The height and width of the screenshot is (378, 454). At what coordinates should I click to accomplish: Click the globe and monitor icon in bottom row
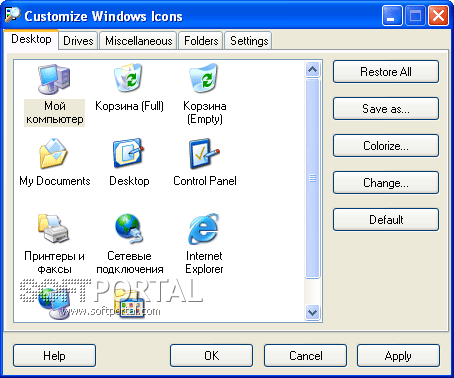pos(54,303)
